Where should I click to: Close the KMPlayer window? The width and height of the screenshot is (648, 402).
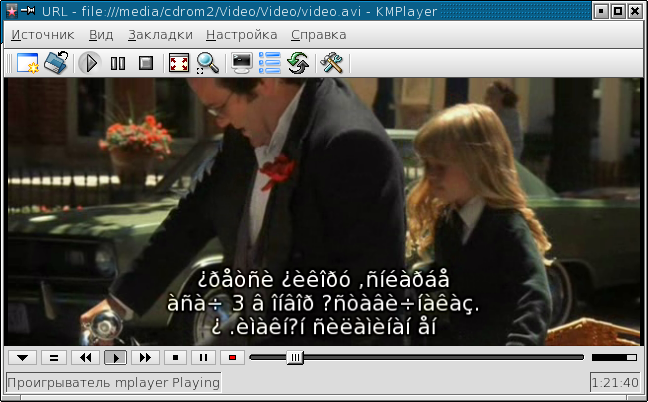tap(635, 11)
